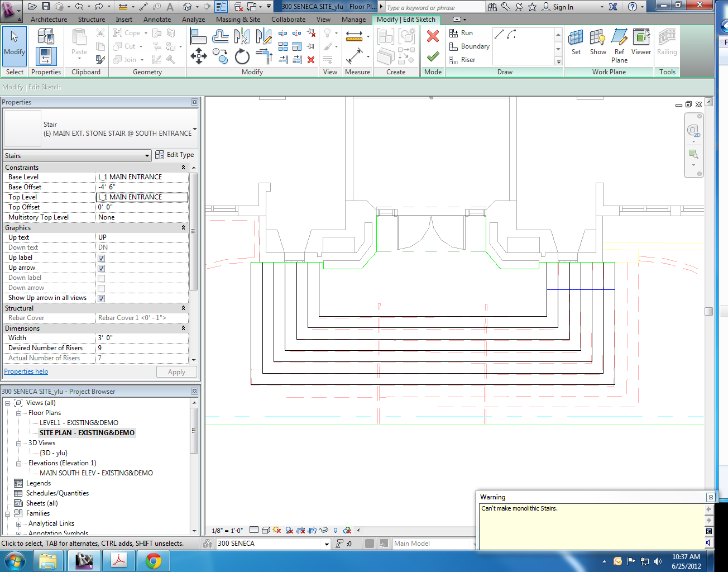Disable Show Up arrow in all views
This screenshot has width=728, height=572.
click(x=101, y=298)
